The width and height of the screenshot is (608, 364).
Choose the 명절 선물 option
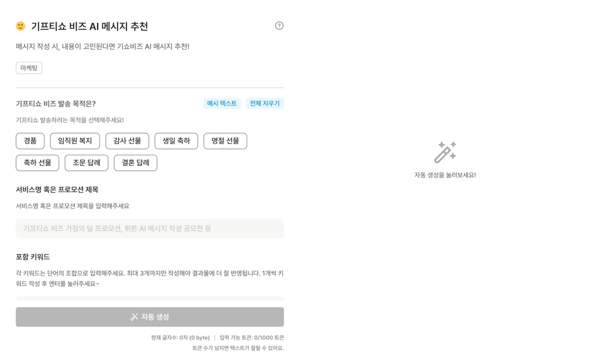pos(225,141)
